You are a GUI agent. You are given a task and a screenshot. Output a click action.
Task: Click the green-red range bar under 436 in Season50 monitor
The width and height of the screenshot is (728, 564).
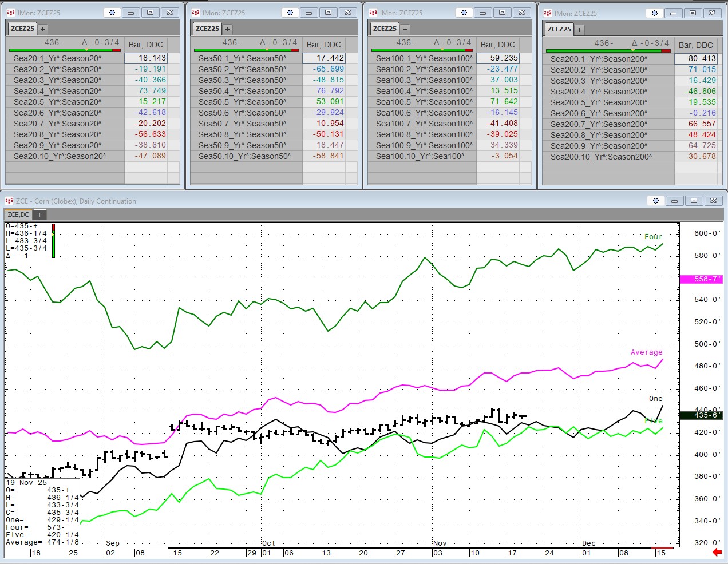click(246, 50)
